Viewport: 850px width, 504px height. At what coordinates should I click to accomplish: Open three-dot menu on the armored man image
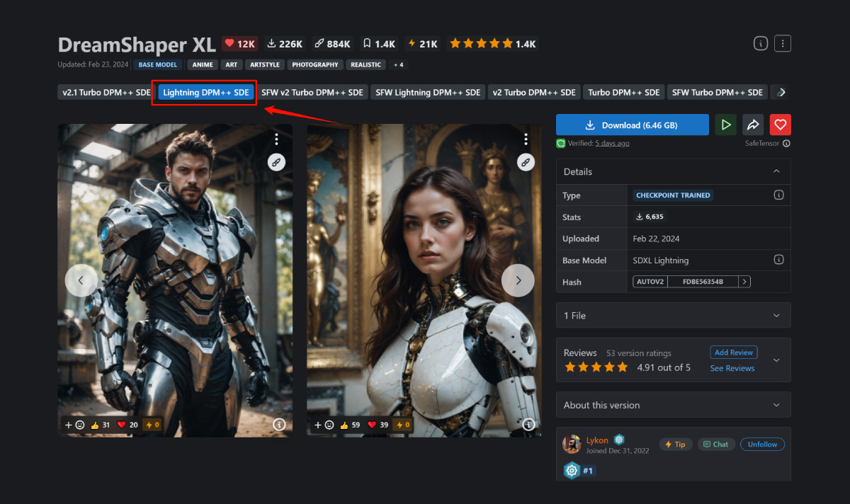(277, 139)
